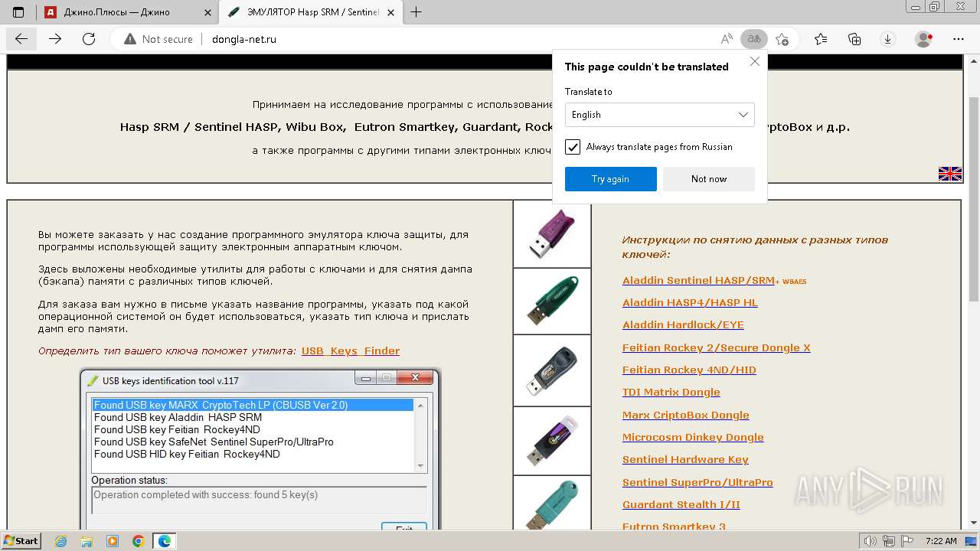The width and height of the screenshot is (980, 551).
Task: Select the ЭМУЛЯТОР Hasp SRM tab
Action: pyautogui.click(x=312, y=12)
